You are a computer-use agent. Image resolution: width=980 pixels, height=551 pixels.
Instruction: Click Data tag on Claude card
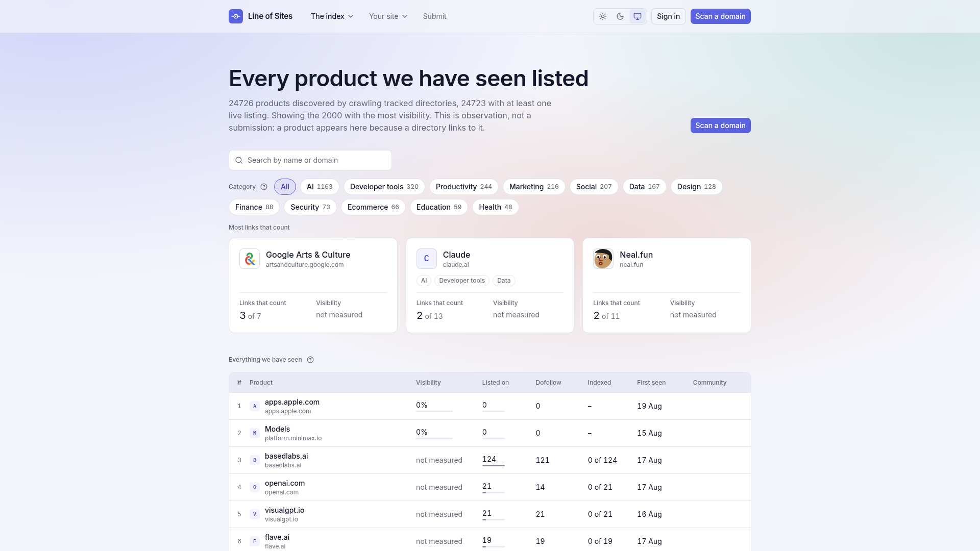pyautogui.click(x=504, y=281)
